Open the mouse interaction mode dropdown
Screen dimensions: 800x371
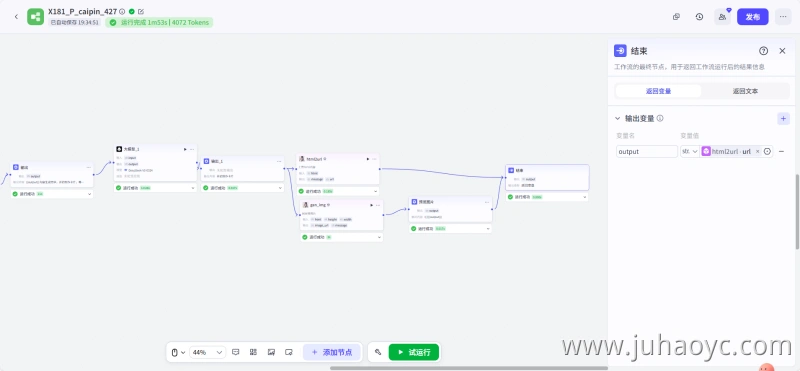(178, 352)
